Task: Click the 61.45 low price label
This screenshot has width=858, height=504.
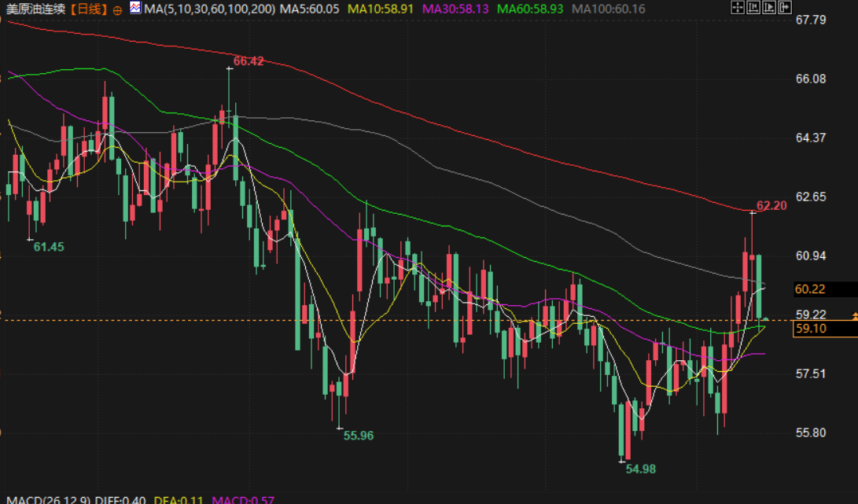Action: [49, 247]
